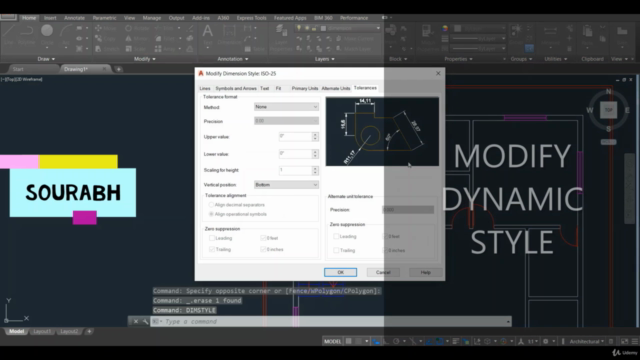Open status bar Customization menu icon
The image size is (640, 360).
coord(635,341)
